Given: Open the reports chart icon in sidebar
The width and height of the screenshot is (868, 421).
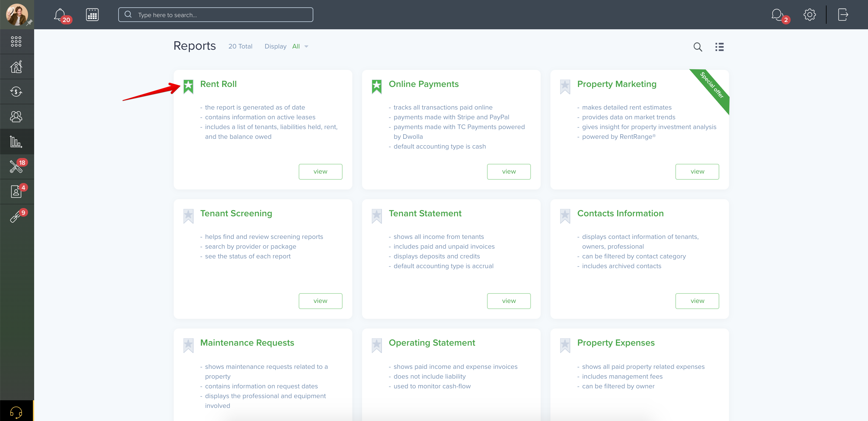Looking at the screenshot, I should (16, 141).
